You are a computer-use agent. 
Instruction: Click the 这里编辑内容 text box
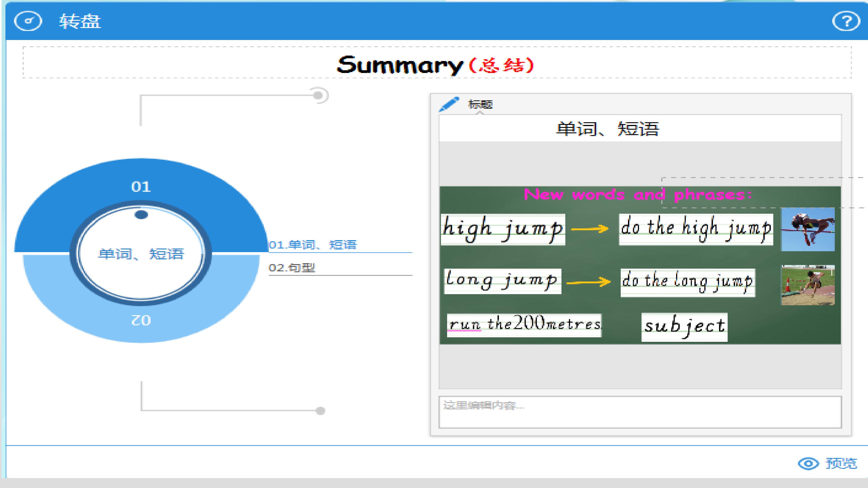coord(640,412)
